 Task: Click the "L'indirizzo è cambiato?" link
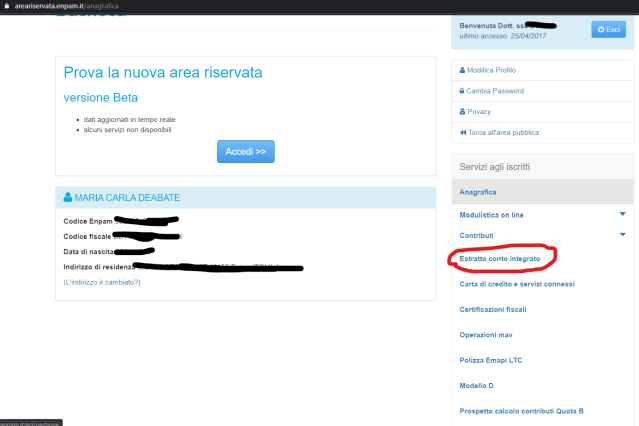(x=102, y=282)
